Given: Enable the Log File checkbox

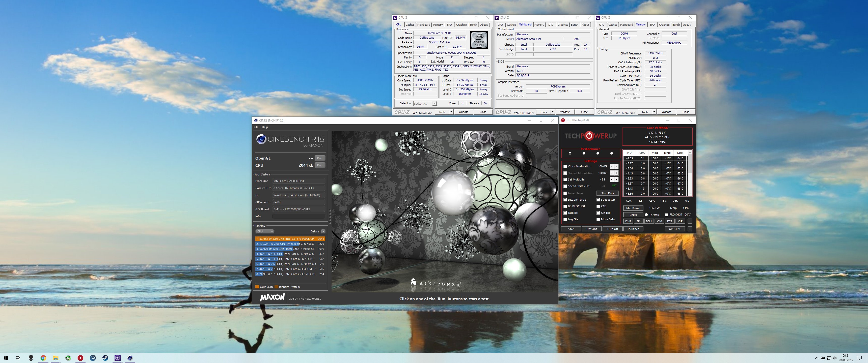Looking at the screenshot, I should 565,220.
